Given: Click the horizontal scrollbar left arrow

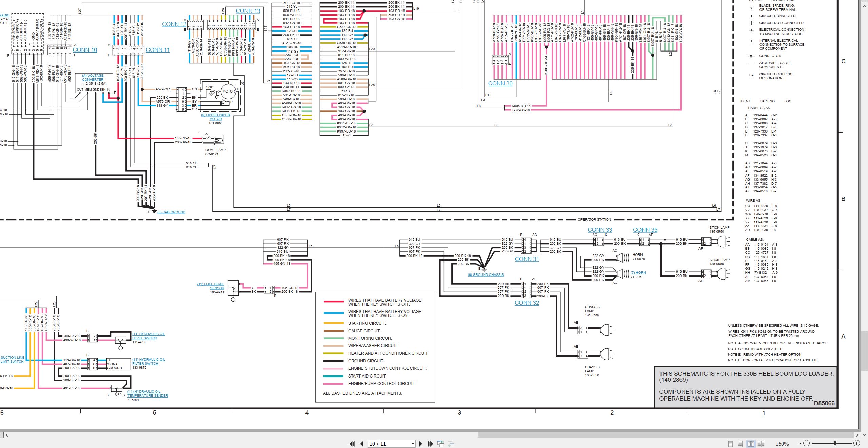Looking at the screenshot, I should coord(7,435).
